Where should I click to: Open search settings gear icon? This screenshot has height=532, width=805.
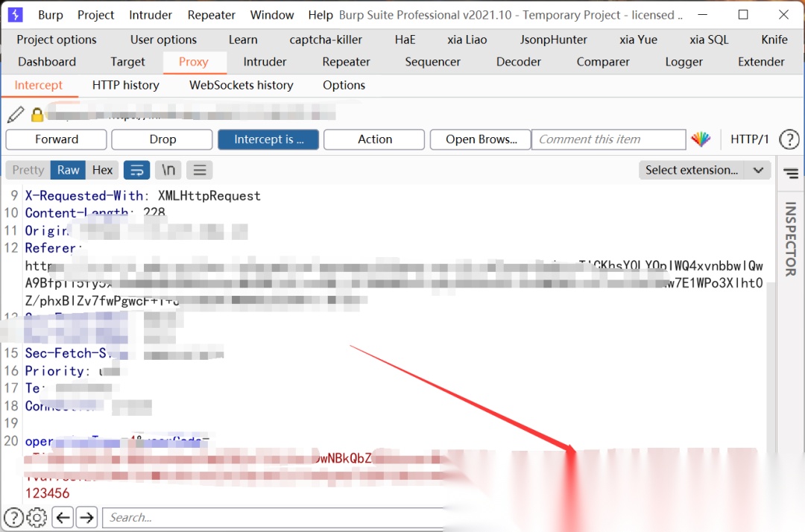coord(37,518)
